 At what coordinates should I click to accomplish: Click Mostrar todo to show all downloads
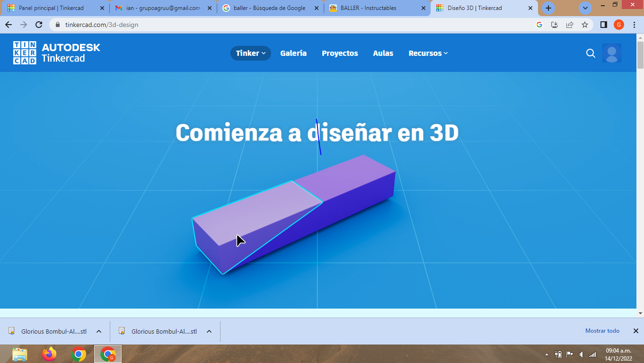tap(602, 331)
